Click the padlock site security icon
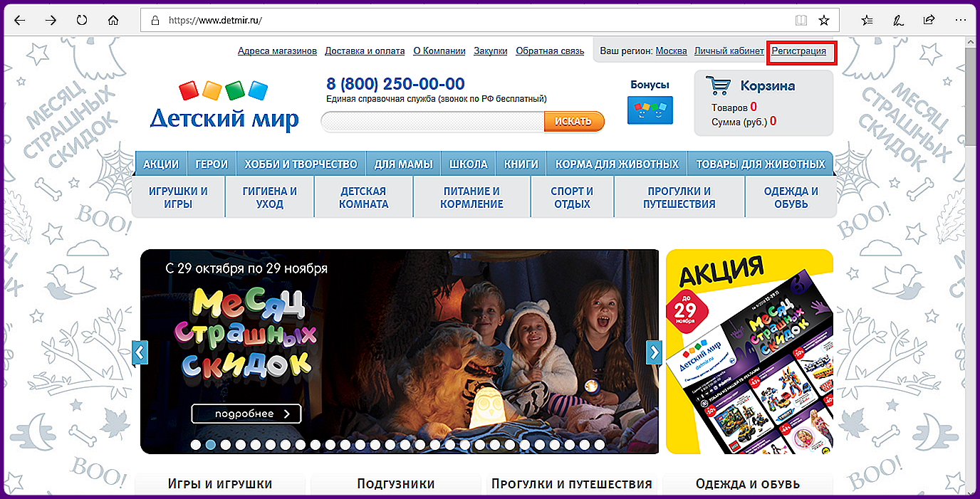 (155, 20)
